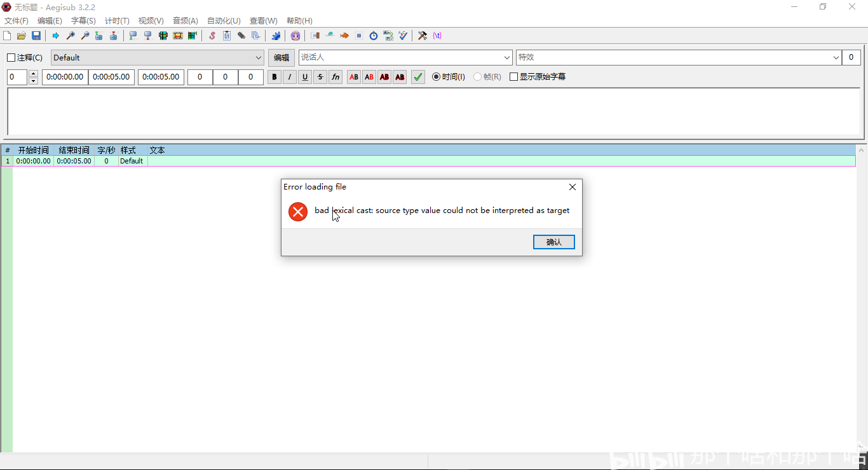Open the Styling Assistant icon
Screen dimensions: 868x470
(330, 36)
